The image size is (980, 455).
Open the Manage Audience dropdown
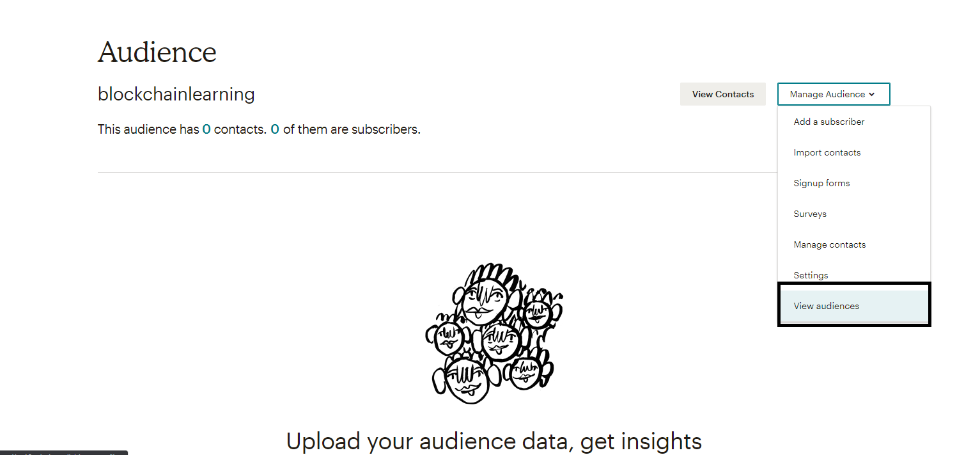pos(834,94)
